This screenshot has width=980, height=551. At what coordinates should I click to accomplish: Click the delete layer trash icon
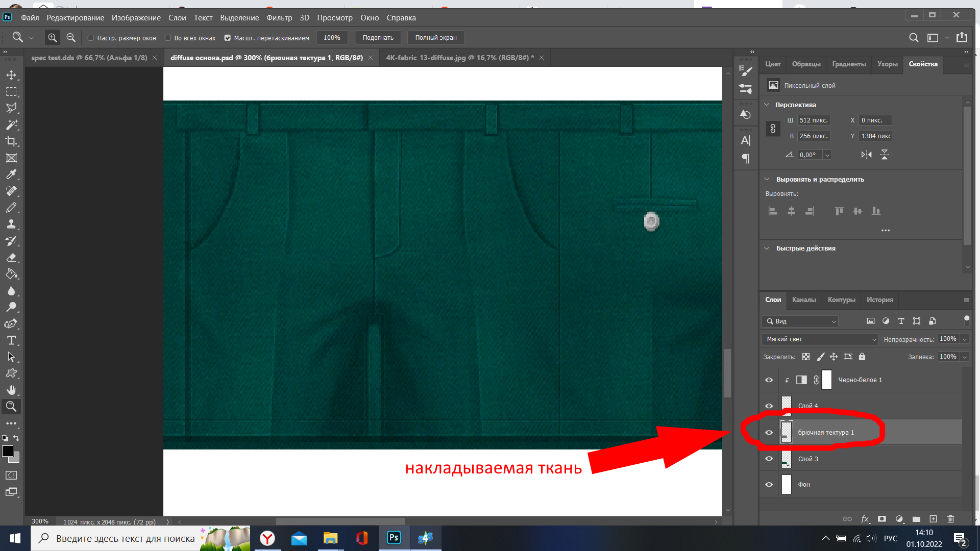pos(950,519)
